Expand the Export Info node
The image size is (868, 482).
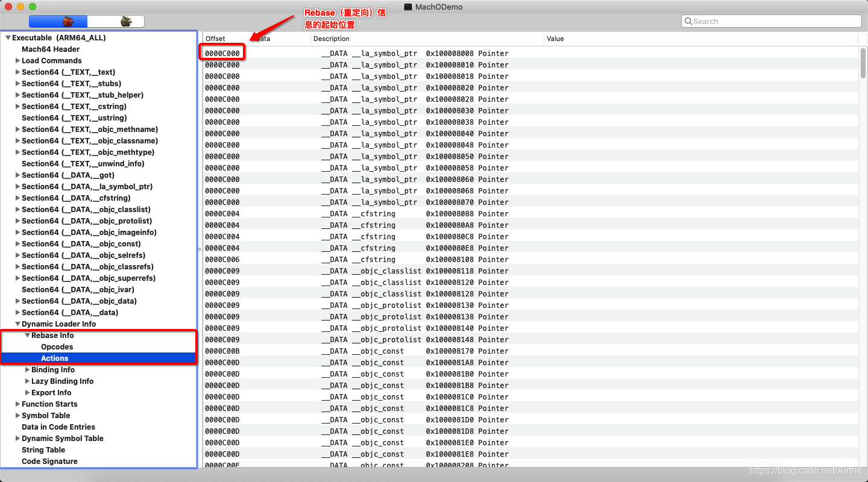coord(27,393)
